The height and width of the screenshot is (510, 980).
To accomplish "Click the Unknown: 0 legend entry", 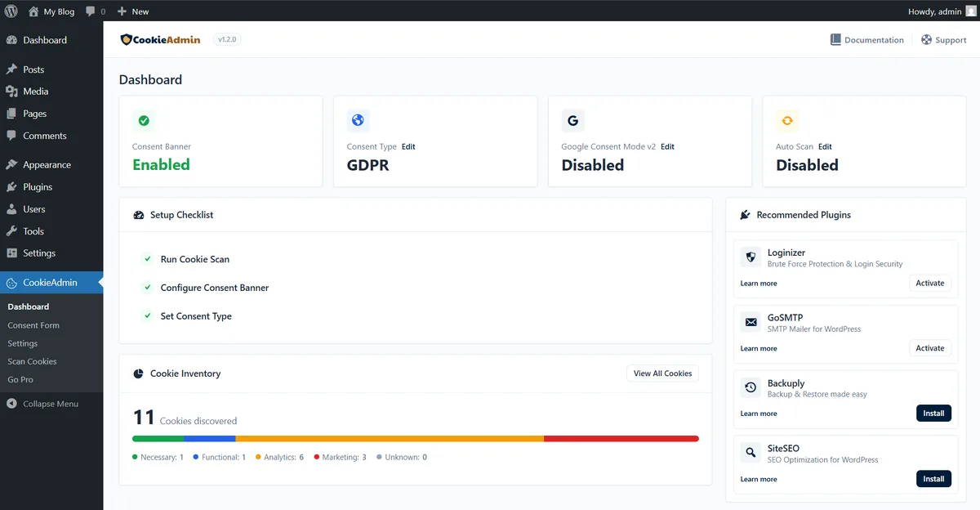I will pos(402,458).
